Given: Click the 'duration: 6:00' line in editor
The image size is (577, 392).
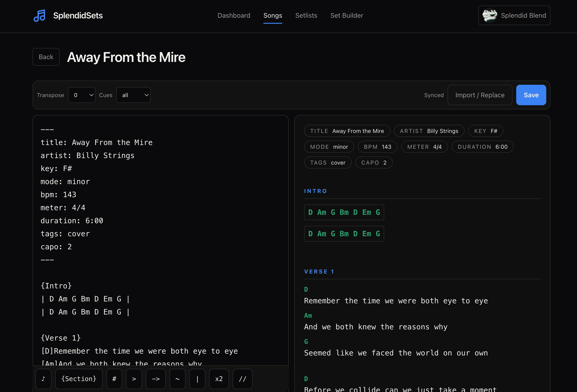Looking at the screenshot, I should coord(72,221).
